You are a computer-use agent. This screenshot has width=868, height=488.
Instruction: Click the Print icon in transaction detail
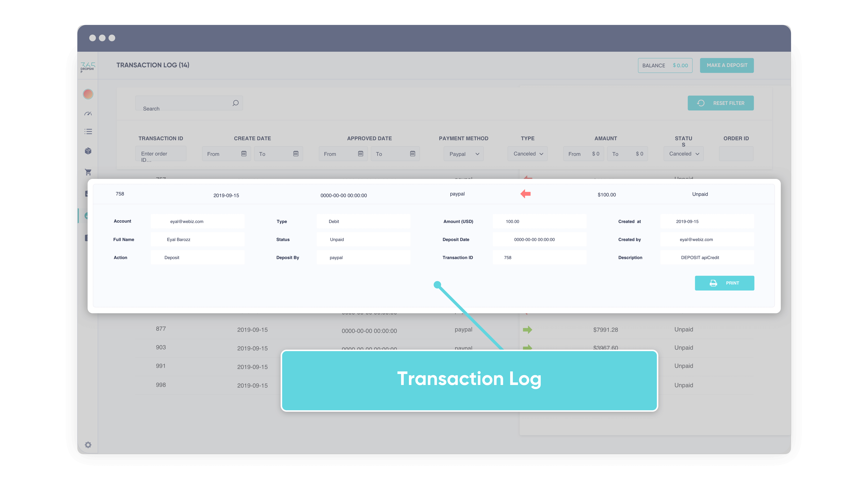click(714, 283)
